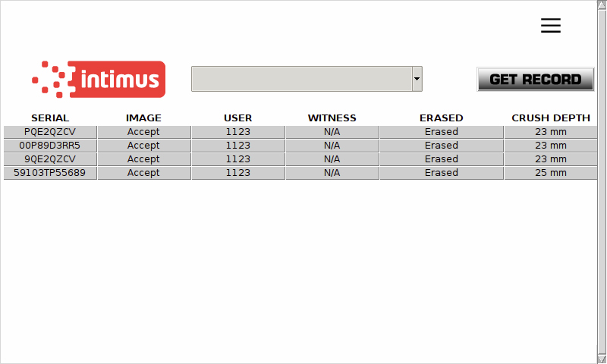Click the GET RECORD button
This screenshot has width=607, height=364.
pos(536,80)
